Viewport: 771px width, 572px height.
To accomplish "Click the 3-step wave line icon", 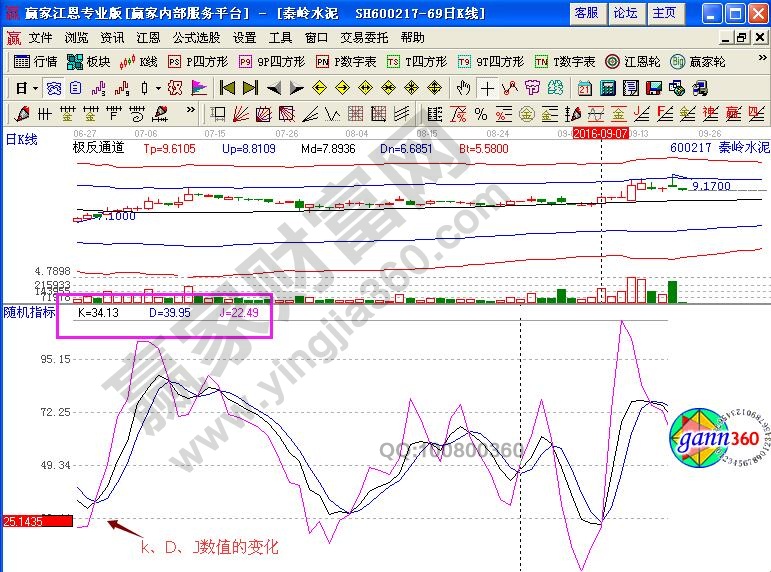I will [99, 89].
